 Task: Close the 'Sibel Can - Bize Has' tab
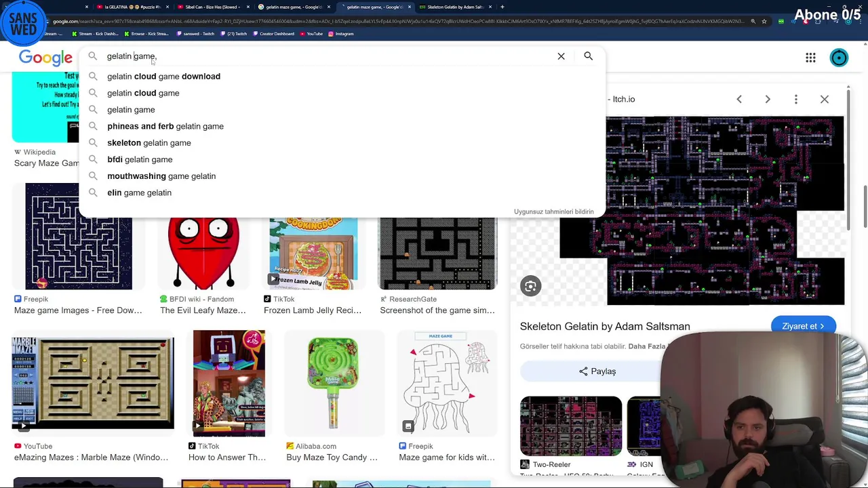coord(248,7)
